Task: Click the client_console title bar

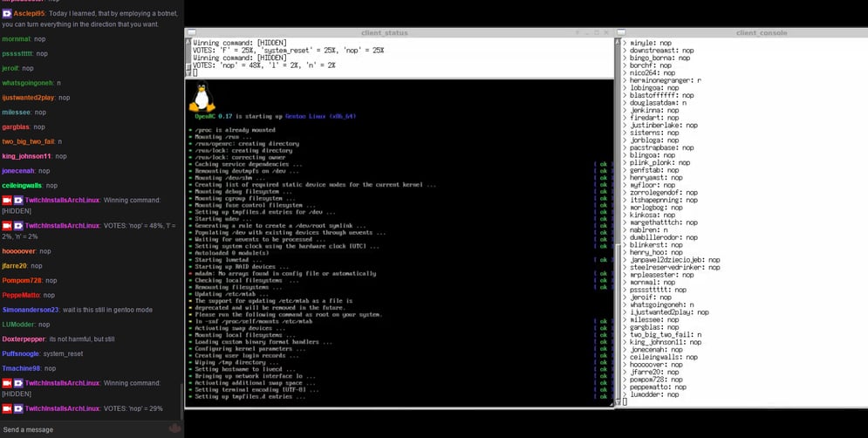Action: pyautogui.click(x=742, y=32)
